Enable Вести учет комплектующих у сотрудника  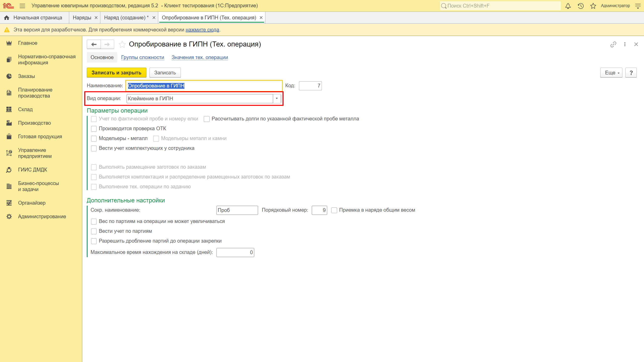click(94, 148)
